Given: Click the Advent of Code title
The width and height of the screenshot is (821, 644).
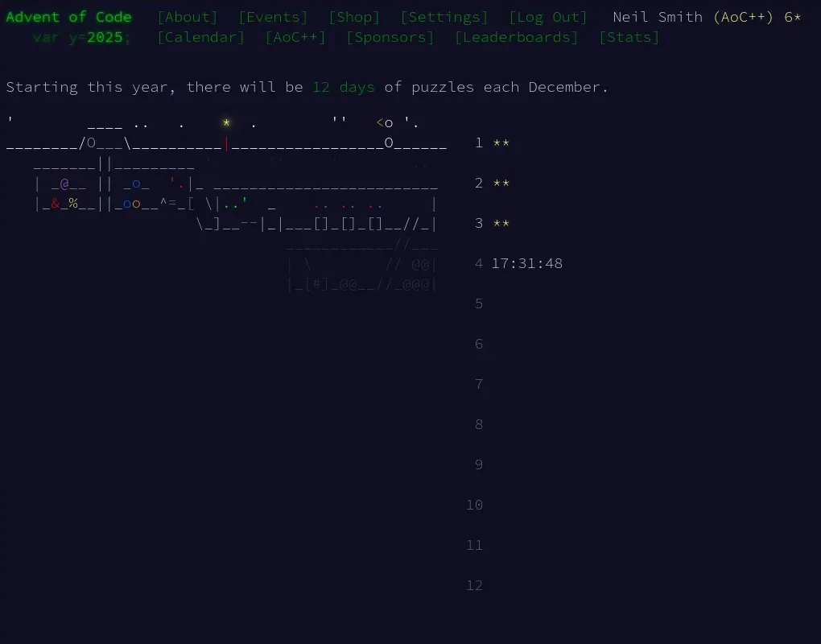Looking at the screenshot, I should [68, 16].
